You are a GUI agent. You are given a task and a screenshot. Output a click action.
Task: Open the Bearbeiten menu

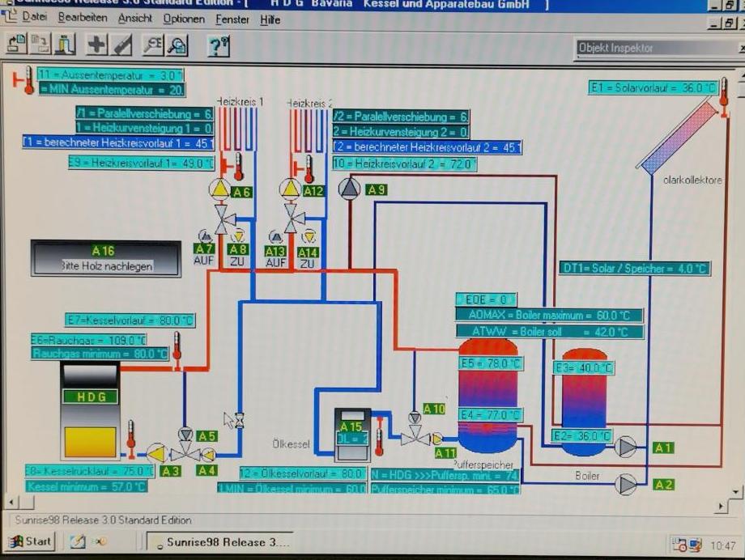tap(83, 18)
